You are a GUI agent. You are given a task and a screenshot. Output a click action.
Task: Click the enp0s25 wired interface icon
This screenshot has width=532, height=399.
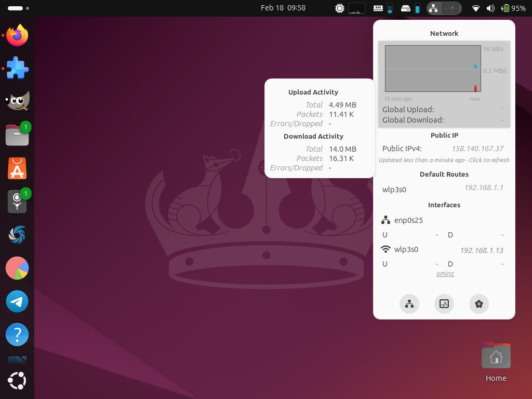coord(385,220)
